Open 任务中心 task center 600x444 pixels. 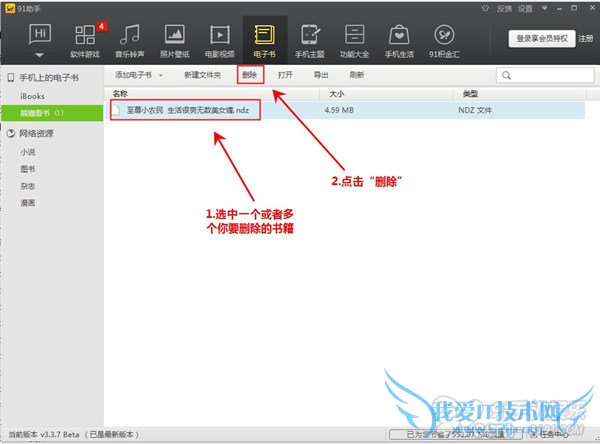(x=550, y=434)
